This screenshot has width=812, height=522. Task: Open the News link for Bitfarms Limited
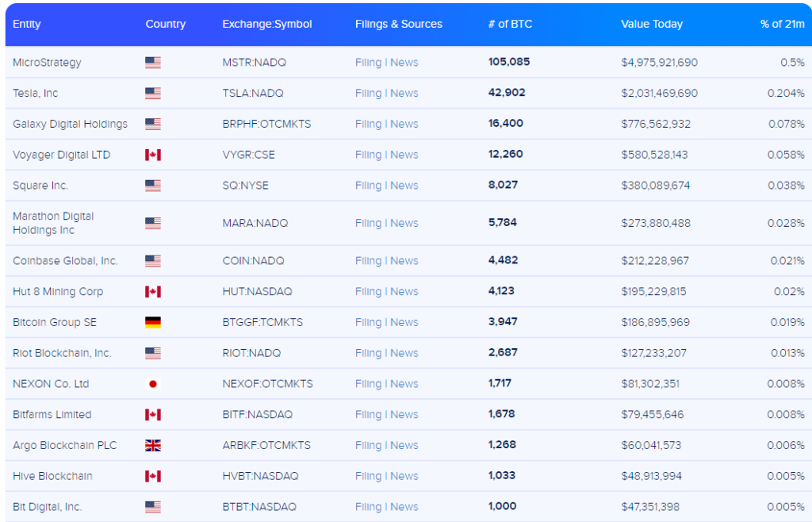407,414
